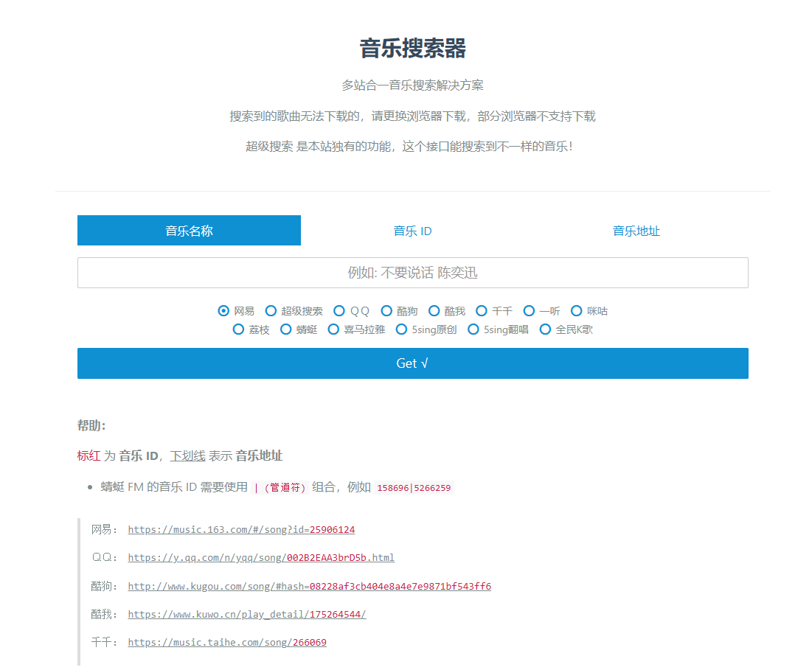Switch to the 音乐 ID tab

point(412,230)
